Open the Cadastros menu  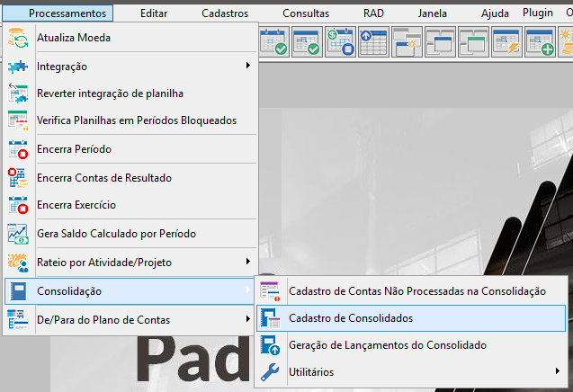(225, 13)
